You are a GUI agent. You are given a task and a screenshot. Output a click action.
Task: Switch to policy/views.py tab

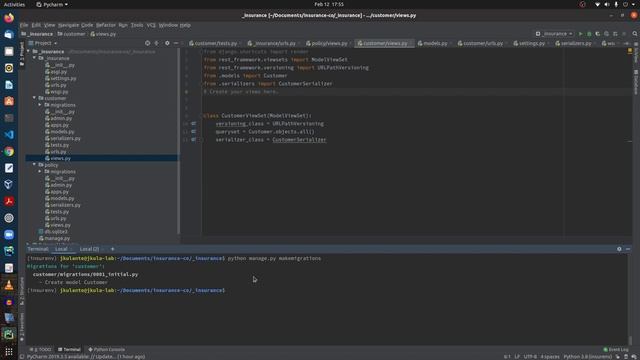pos(329,43)
